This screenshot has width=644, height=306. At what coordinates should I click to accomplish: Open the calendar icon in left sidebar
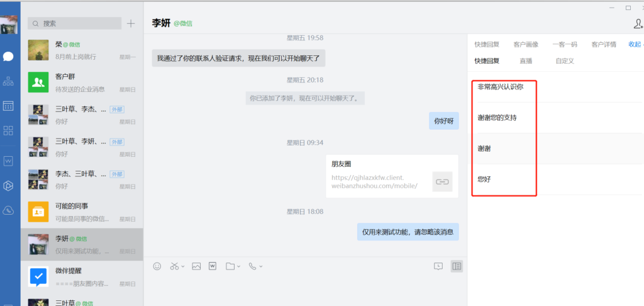8,106
